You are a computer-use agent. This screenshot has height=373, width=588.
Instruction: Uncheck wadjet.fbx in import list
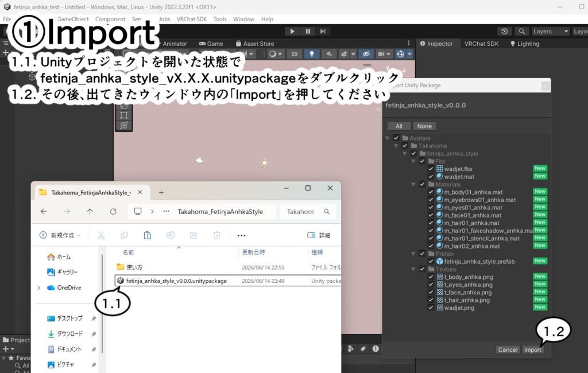tap(431, 169)
